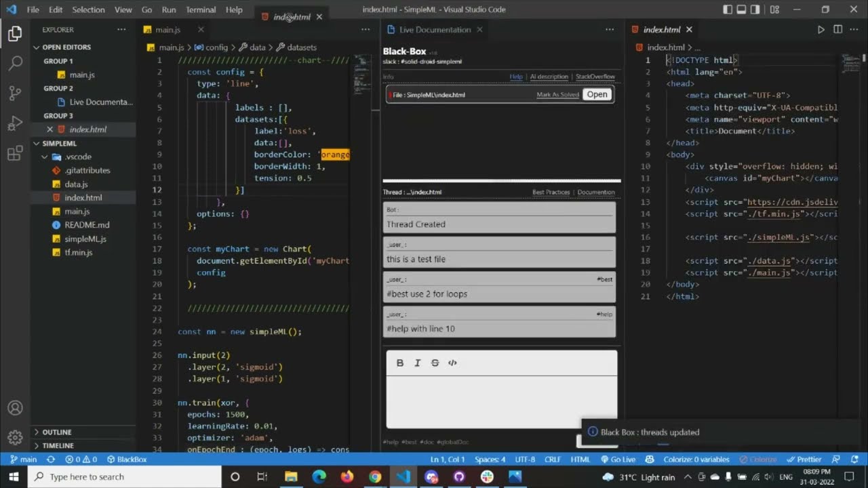Image resolution: width=868 pixels, height=488 pixels.
Task: Open the Explorer view in activity bar
Action: click(15, 34)
